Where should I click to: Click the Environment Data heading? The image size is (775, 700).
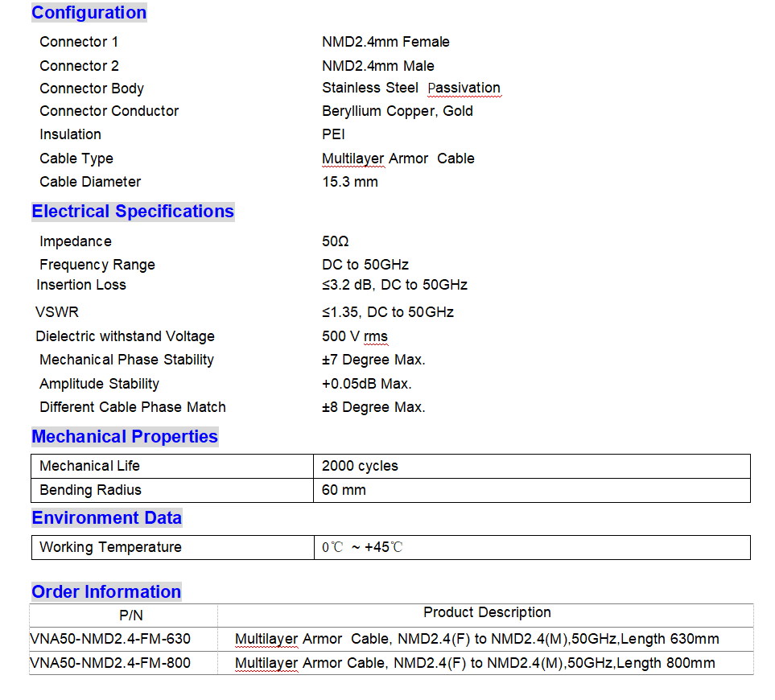(x=107, y=517)
